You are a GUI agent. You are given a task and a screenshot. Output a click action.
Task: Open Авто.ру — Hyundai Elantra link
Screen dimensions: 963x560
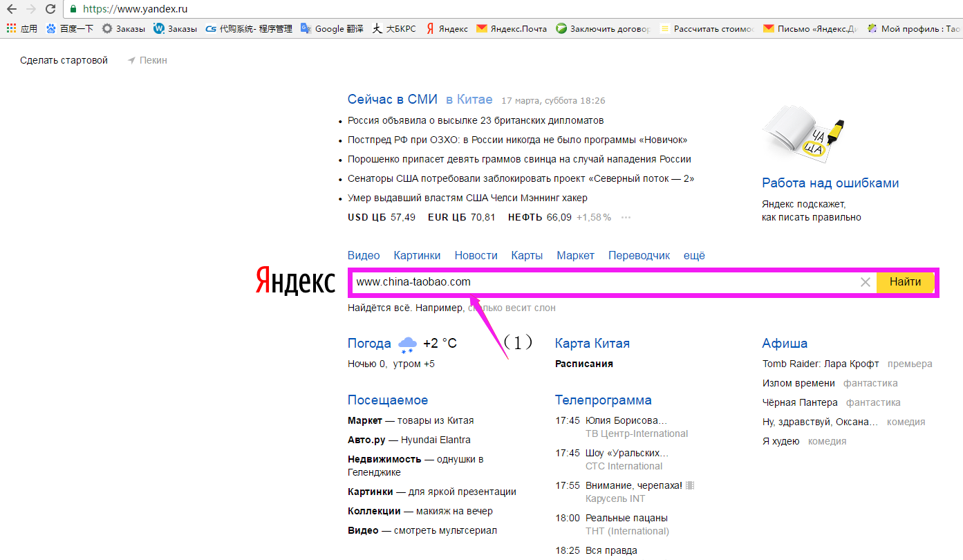[x=409, y=440]
